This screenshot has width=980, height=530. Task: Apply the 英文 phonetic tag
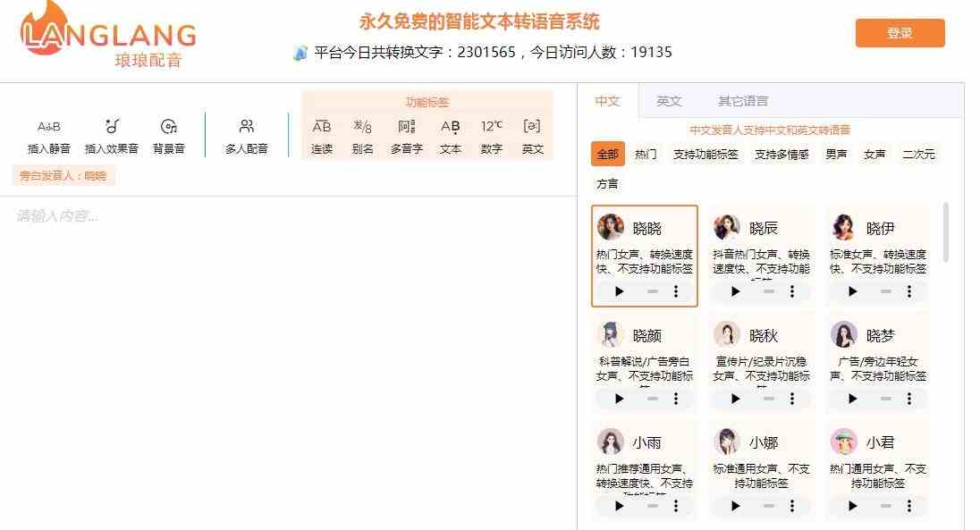[533, 136]
